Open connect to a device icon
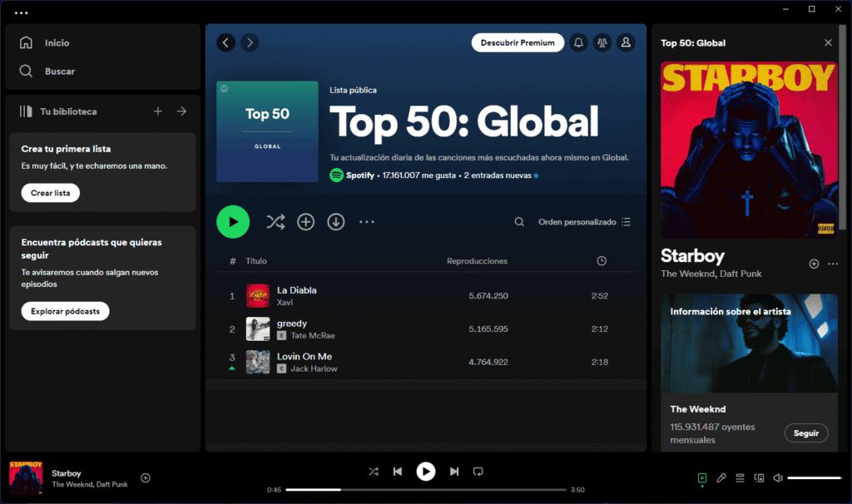The image size is (852, 504). tap(759, 478)
